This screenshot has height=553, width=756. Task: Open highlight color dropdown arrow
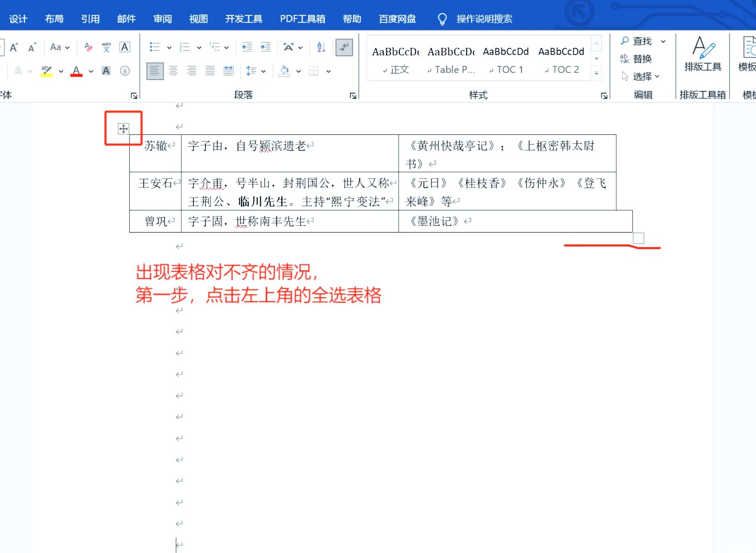(61, 71)
